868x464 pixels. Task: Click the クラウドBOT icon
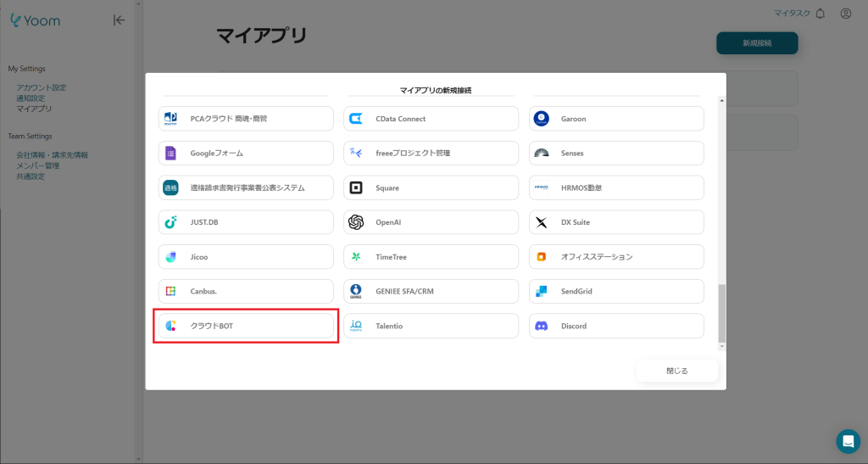[170, 326]
